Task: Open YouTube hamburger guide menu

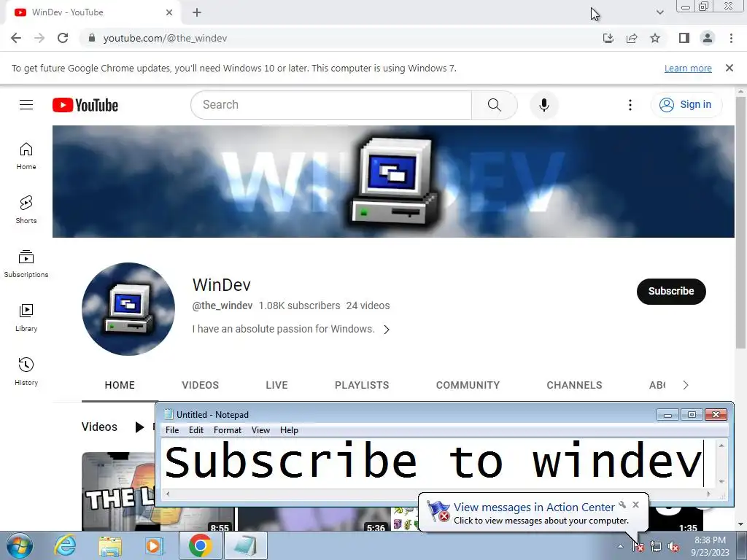Action: pos(26,104)
